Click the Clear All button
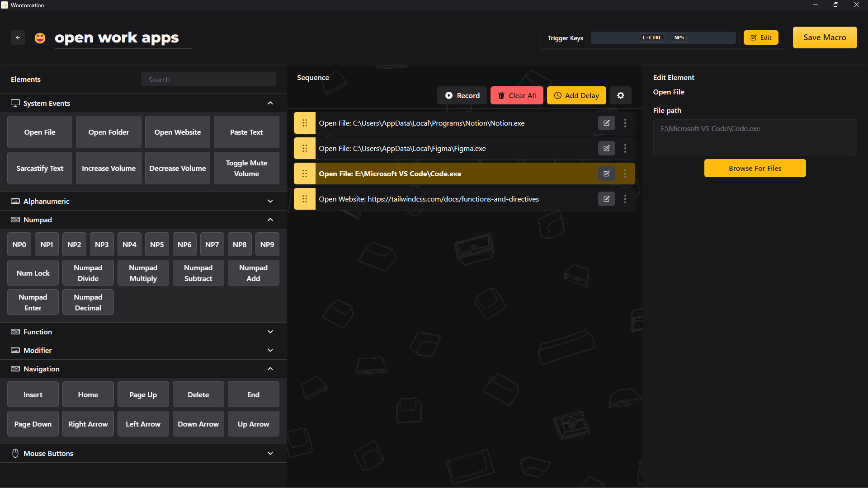This screenshot has width=868, height=488. click(516, 95)
